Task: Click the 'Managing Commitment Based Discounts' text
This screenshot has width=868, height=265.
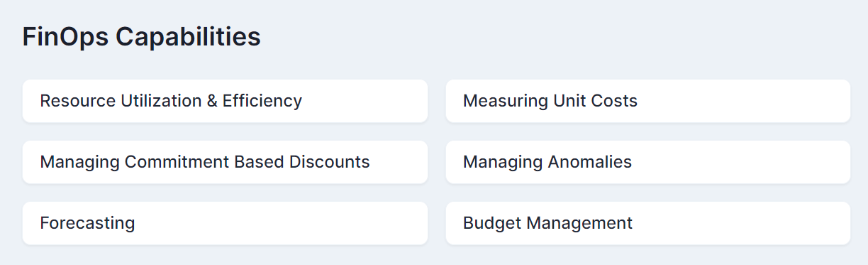Action: coord(205,162)
